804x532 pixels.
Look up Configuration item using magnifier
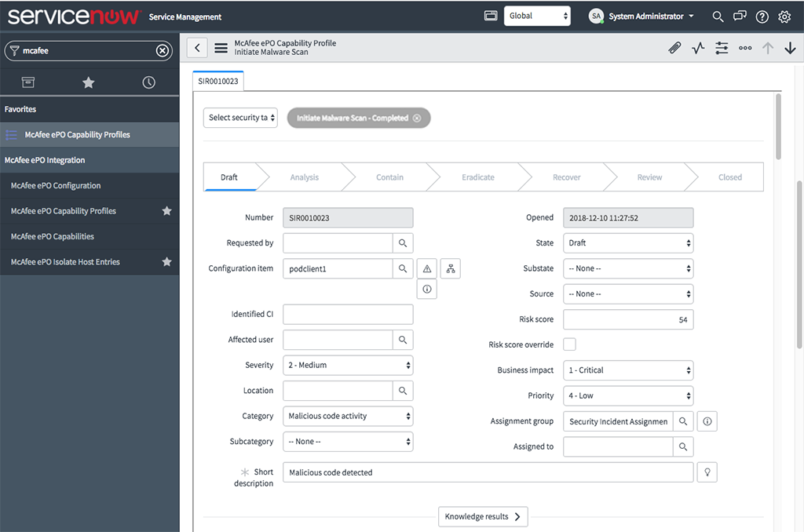point(403,268)
